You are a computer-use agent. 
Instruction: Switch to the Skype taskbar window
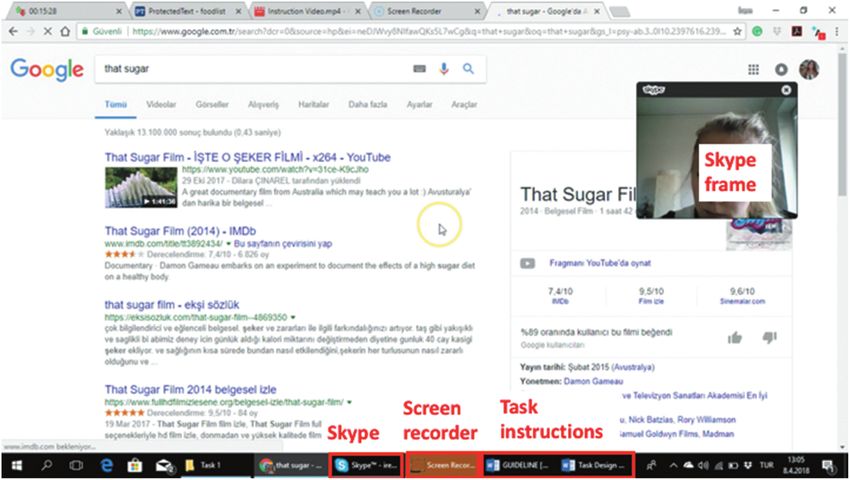(366, 465)
